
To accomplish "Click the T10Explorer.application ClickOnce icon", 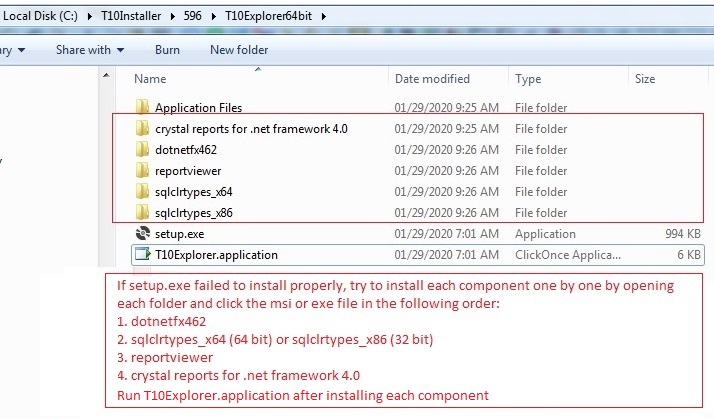I will click(x=143, y=254).
